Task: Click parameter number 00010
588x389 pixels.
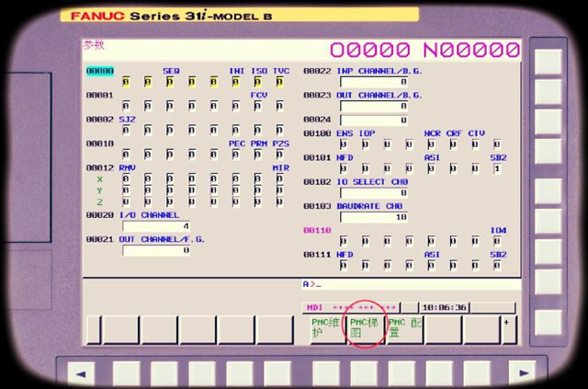Action: click(100, 144)
